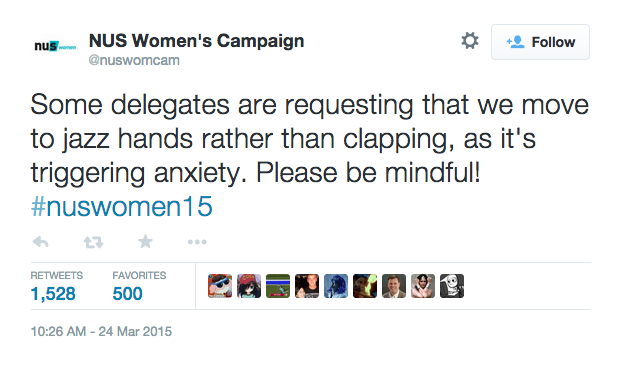Viewport: 620px width, 371px height.
Task: Open the three-dot more options icon
Action: pyautogui.click(x=197, y=242)
